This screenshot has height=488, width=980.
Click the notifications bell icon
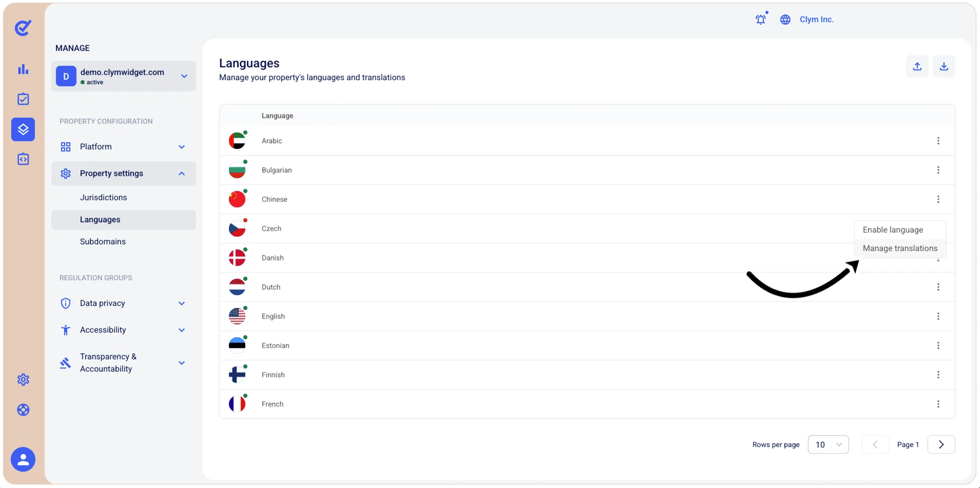[x=761, y=19]
